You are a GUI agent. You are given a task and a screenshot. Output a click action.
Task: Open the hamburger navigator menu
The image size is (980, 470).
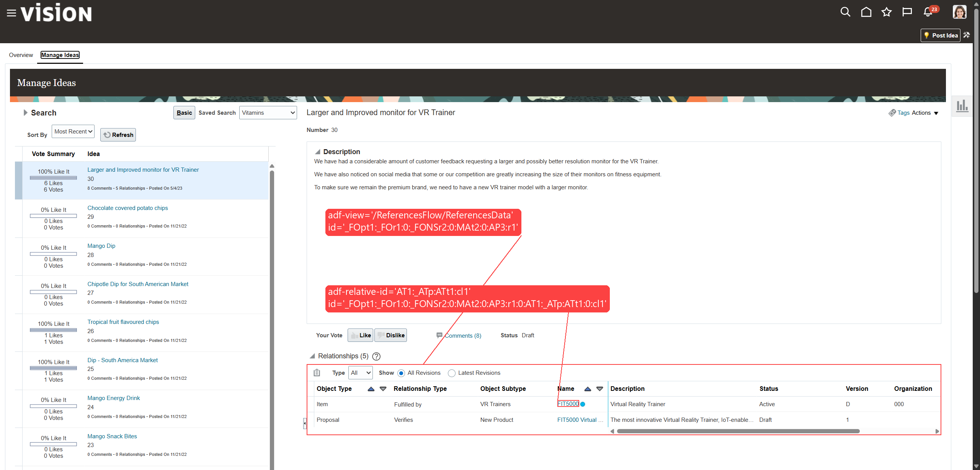(11, 13)
